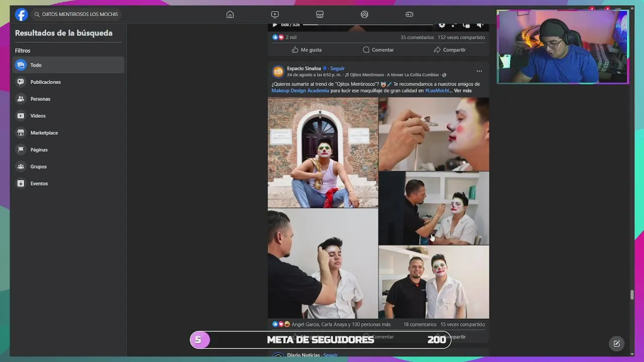Go to the Home feed icon
This screenshot has width=644, height=362.
[230, 15]
